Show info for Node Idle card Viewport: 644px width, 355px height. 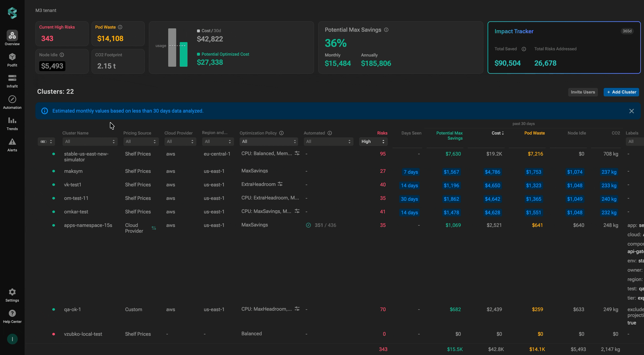[x=62, y=55]
